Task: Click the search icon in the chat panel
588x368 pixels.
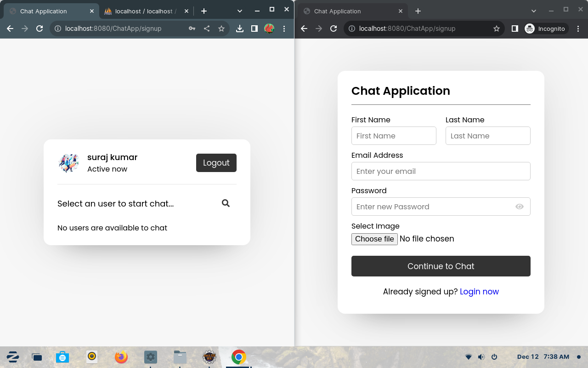Action: click(x=226, y=203)
